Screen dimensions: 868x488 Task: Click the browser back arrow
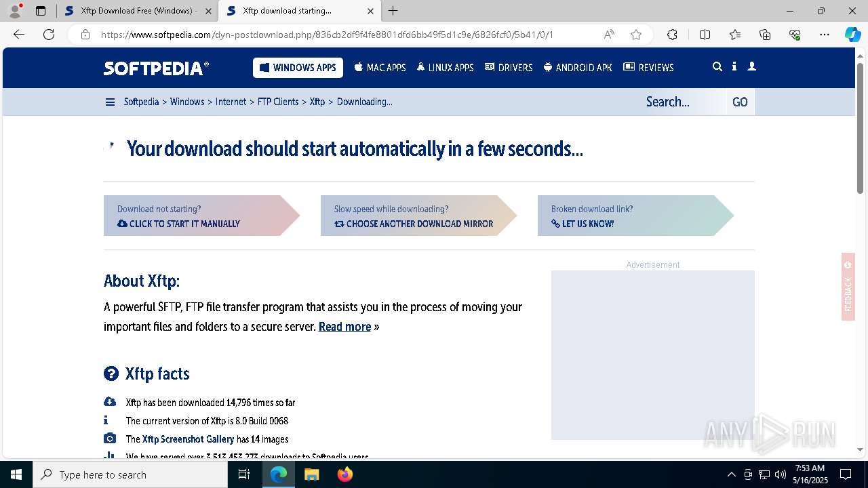pyautogui.click(x=19, y=35)
